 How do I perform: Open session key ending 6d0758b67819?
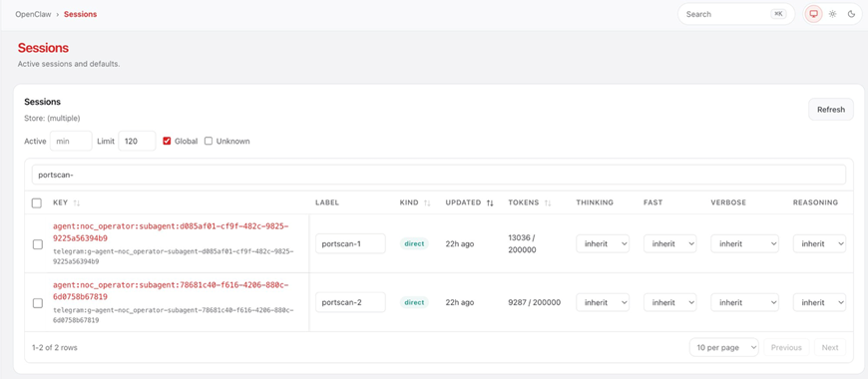click(x=171, y=291)
